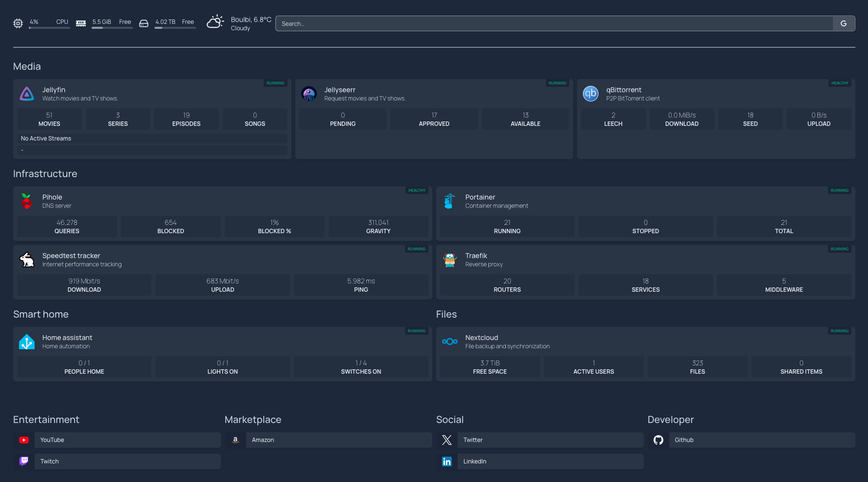Click the memory RAM icon
868x482 pixels.
(81, 23)
